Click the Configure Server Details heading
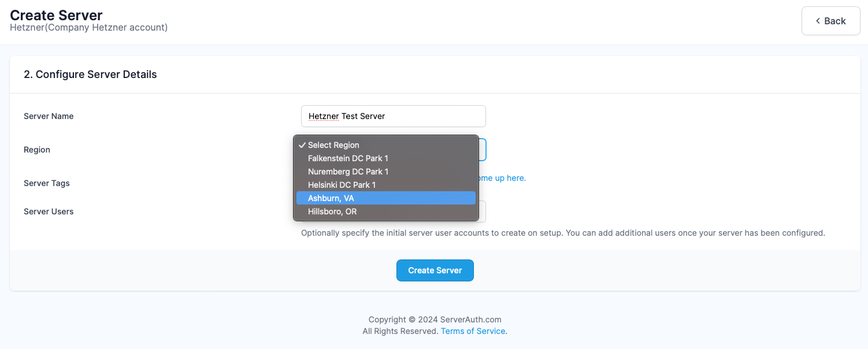The width and height of the screenshot is (868, 349). coord(90,75)
